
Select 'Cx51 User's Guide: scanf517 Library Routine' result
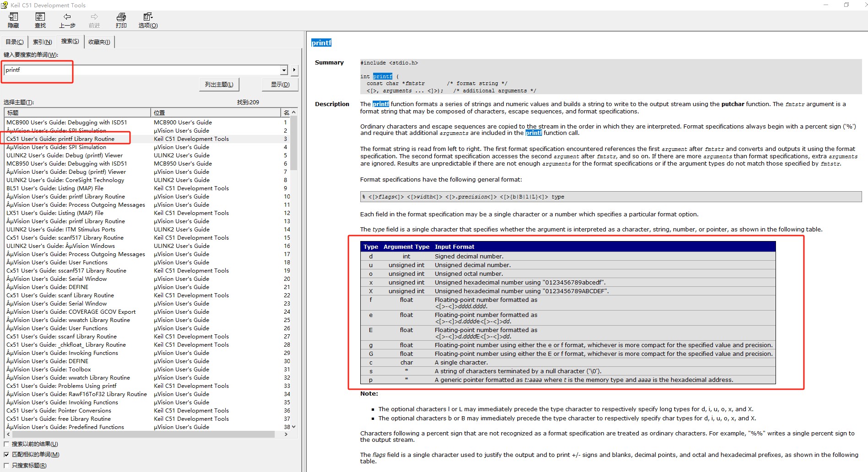(x=65, y=238)
